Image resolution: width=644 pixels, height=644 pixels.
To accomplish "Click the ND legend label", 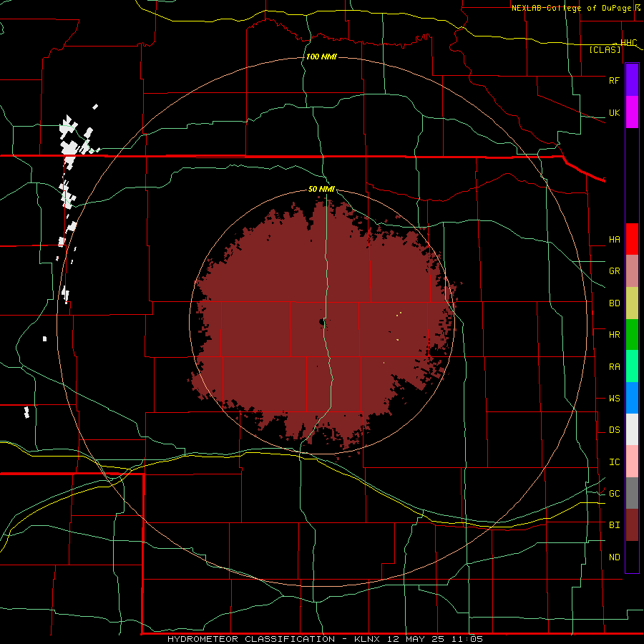I will pos(614,557).
